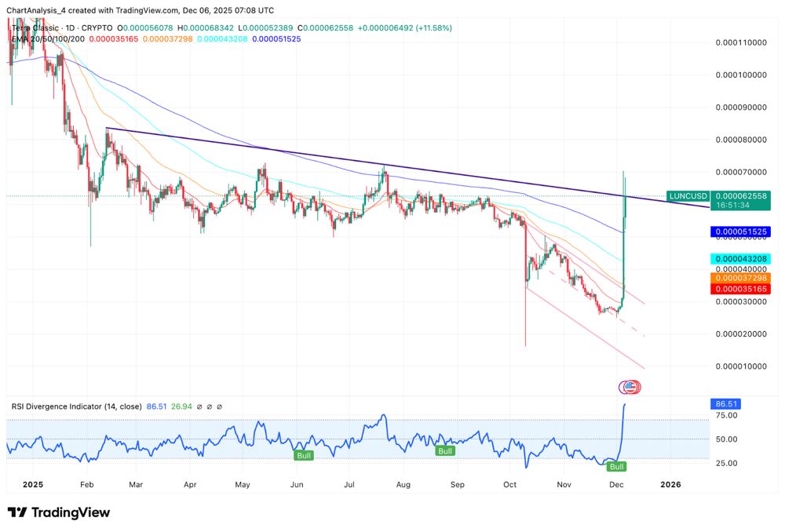Click the red 0.000035165 EMA price tag
This screenshot has height=532, width=785.
tap(739, 289)
